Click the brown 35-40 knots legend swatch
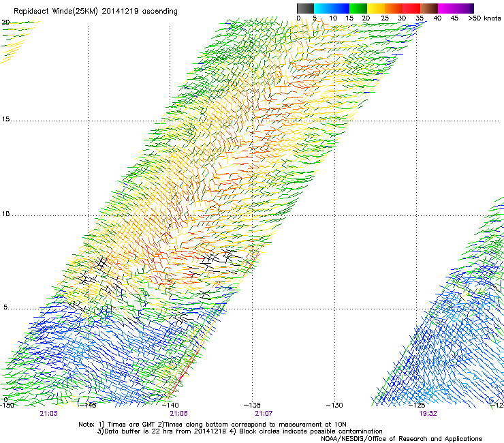This screenshot has height=443, width=504. [x=429, y=8]
